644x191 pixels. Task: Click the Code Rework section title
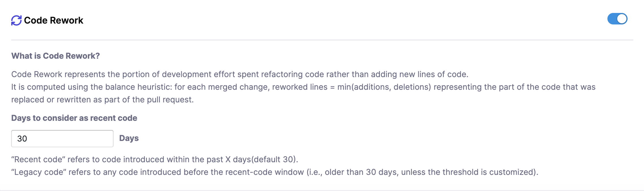point(54,20)
